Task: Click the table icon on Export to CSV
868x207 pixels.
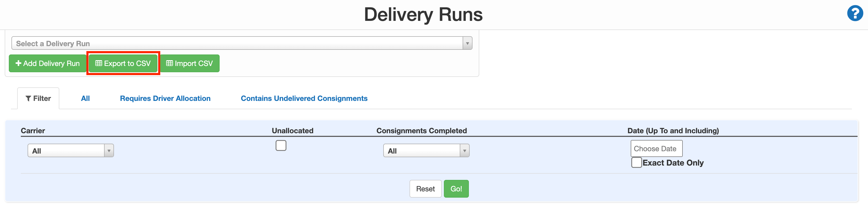Action: point(99,63)
